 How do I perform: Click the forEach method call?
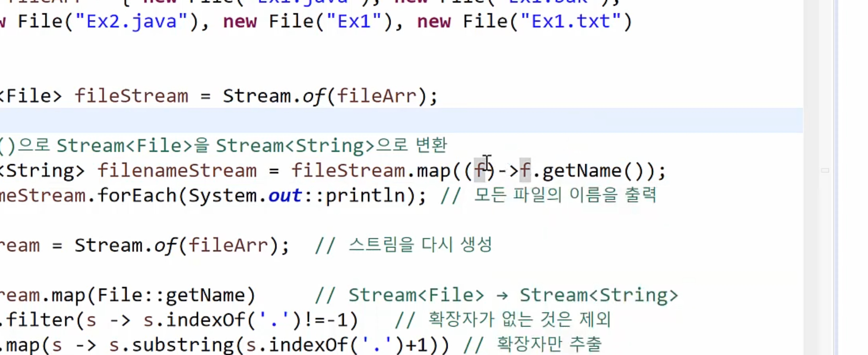point(137,195)
